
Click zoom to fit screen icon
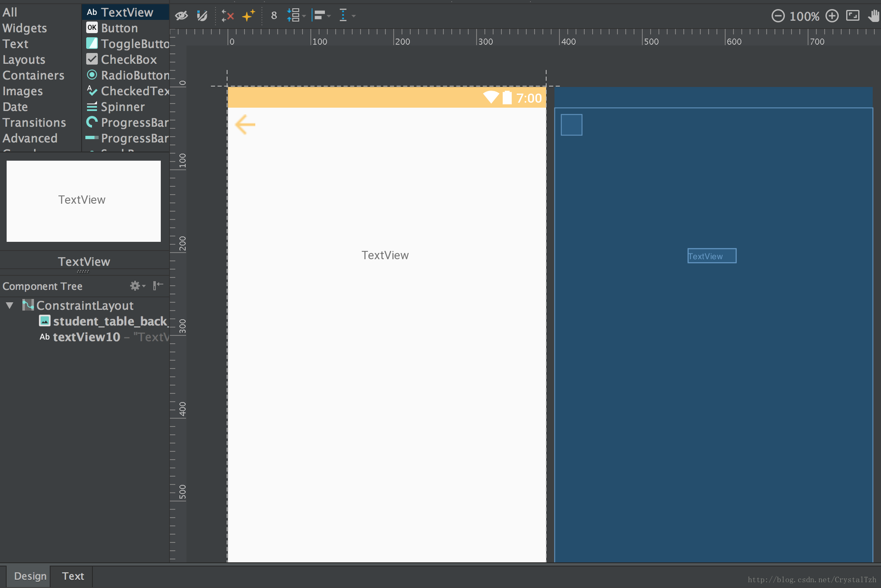[x=853, y=16]
